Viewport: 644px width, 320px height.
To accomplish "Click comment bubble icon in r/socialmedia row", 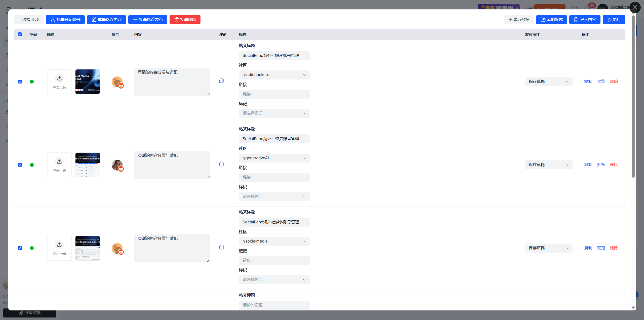I will click(x=221, y=247).
